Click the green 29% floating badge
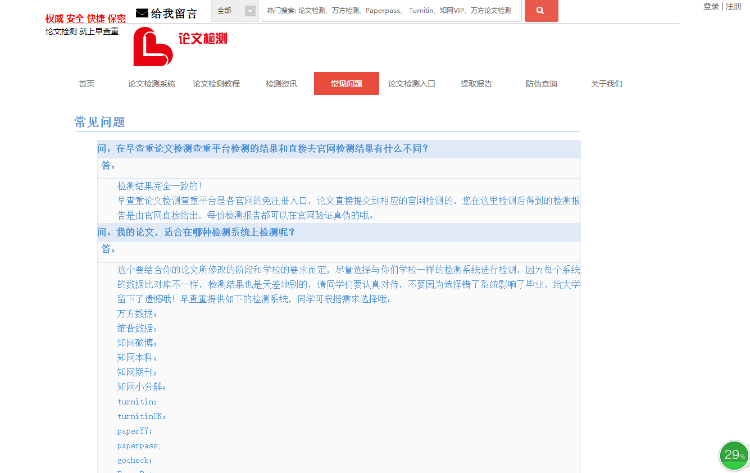The image size is (750, 473). coord(734,455)
